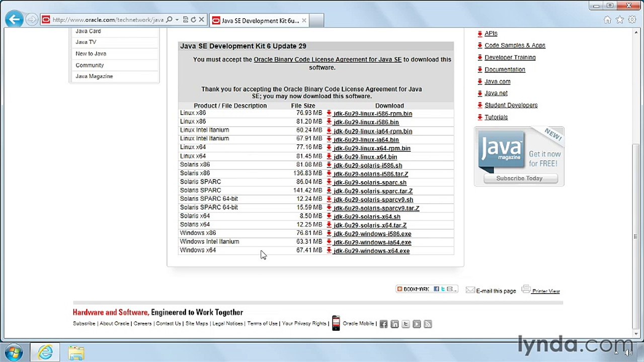Open Community in the left menu
Screen dimensions: 644x362
pos(90,65)
